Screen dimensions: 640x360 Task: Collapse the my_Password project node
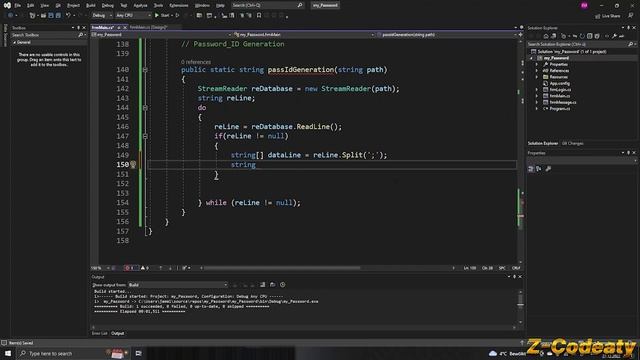tap(531, 58)
